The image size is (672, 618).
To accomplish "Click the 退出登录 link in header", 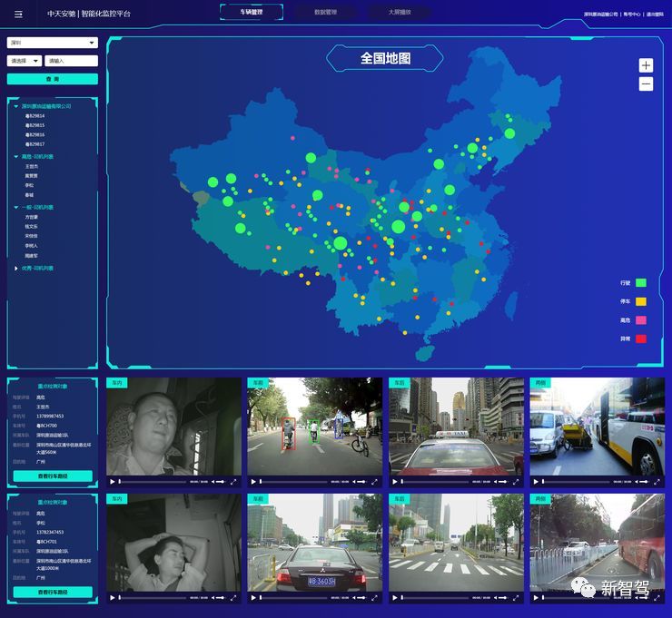I will (655, 15).
